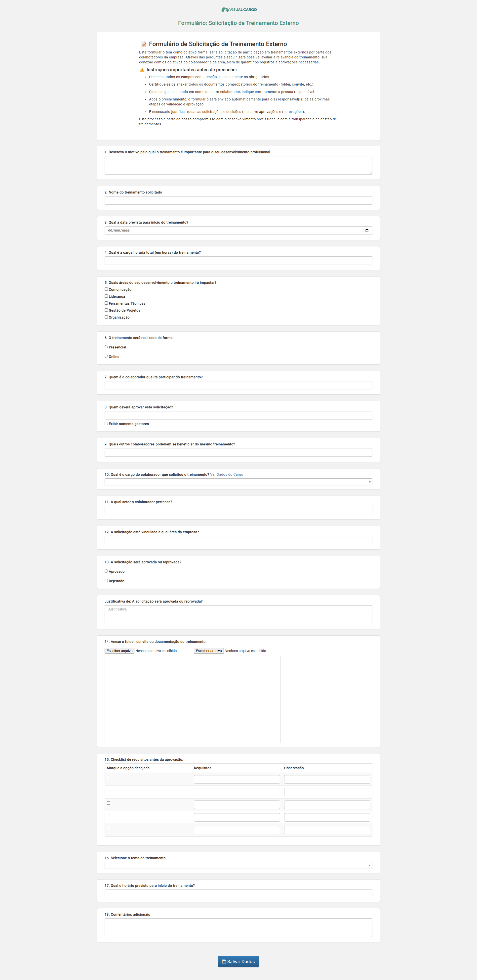The image size is (477, 980).
Task: Click the first Requisitos field in checklist
Action: coord(237,779)
